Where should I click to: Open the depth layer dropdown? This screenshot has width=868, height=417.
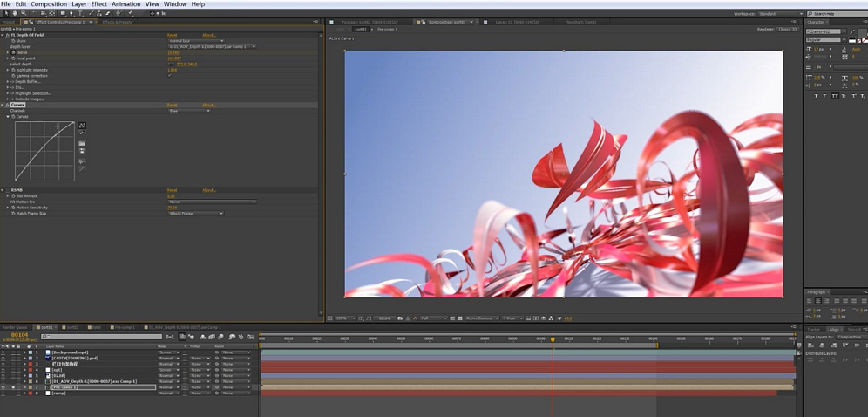[212, 46]
